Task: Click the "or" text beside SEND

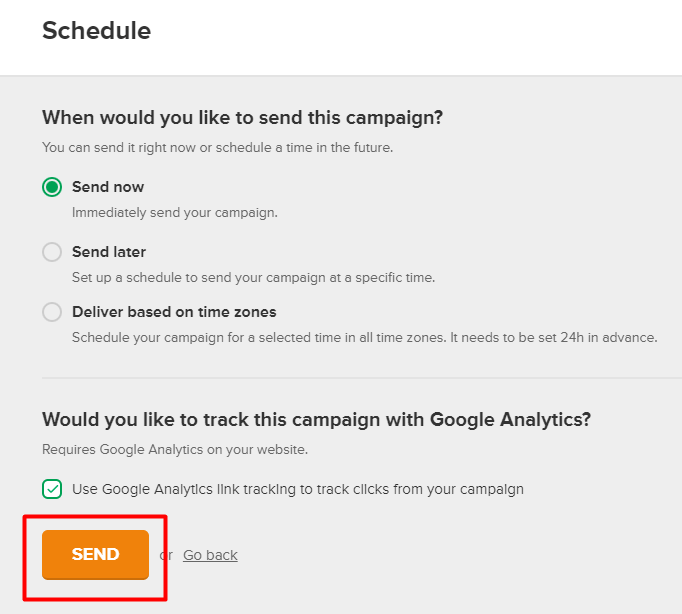Action: 166,555
